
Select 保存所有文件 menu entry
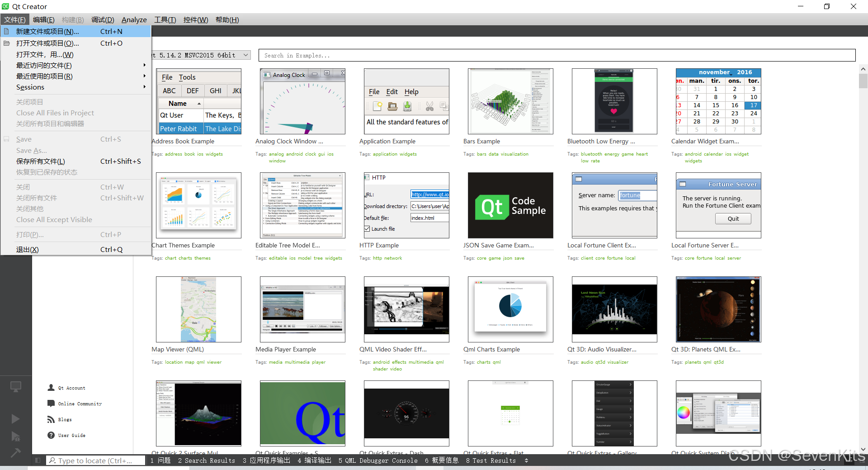click(76, 161)
